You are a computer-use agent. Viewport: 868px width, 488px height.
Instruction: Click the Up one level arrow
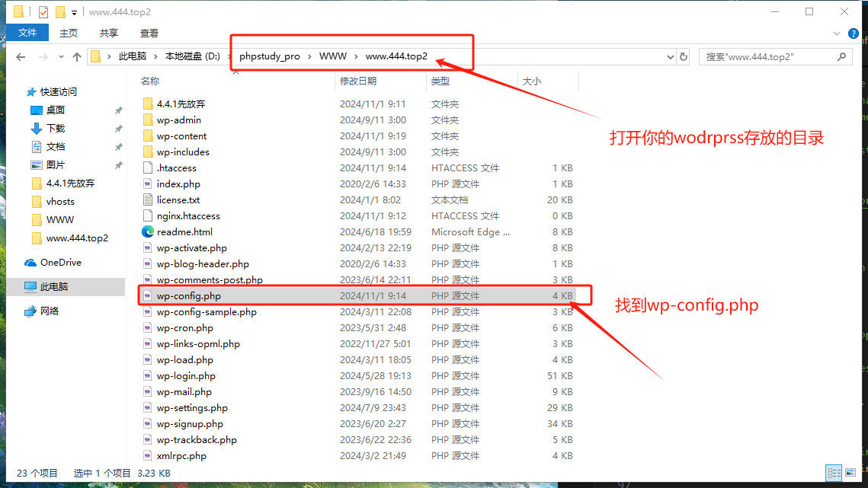point(76,57)
